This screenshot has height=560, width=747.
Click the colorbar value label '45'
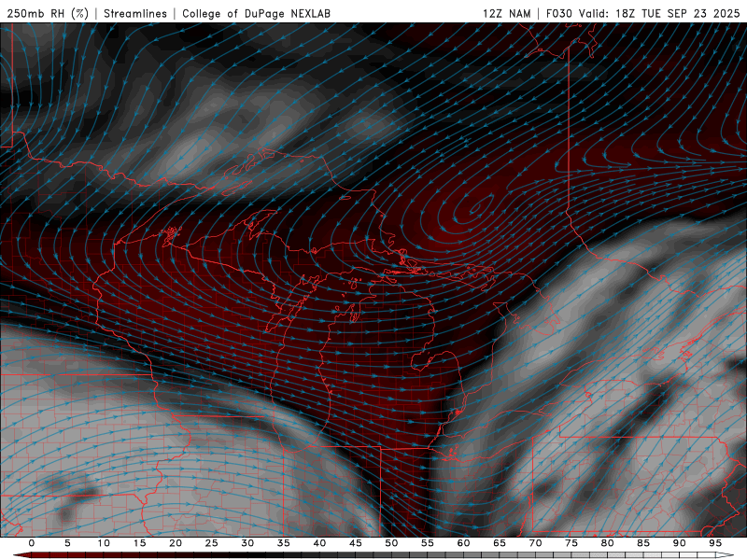click(x=356, y=543)
